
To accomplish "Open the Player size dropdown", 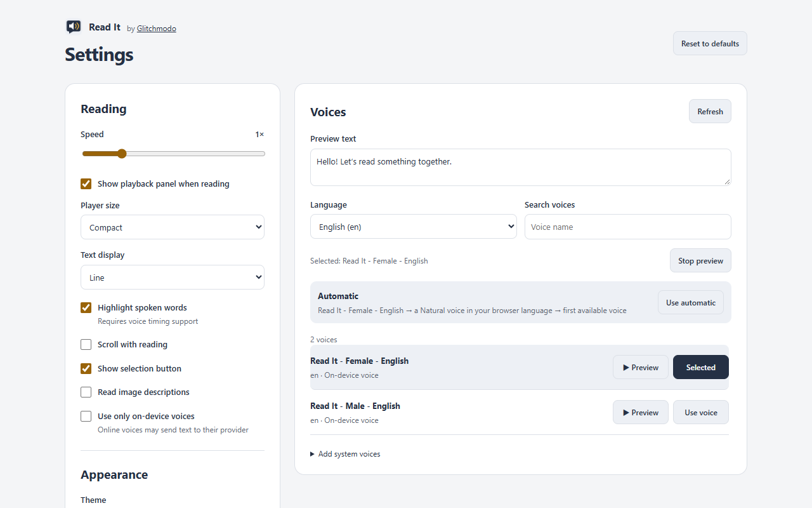I will tap(173, 227).
